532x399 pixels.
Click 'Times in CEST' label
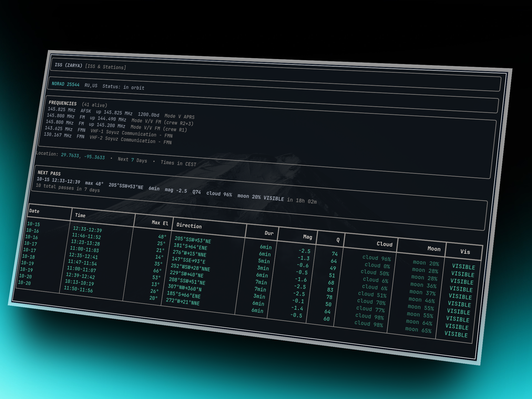pyautogui.click(x=178, y=163)
